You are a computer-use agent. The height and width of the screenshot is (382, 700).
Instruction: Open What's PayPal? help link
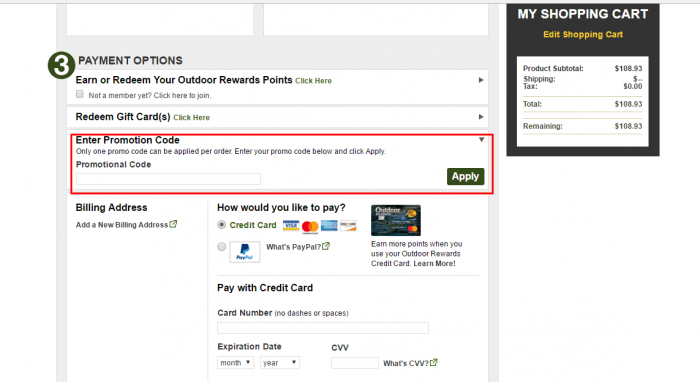[293, 247]
